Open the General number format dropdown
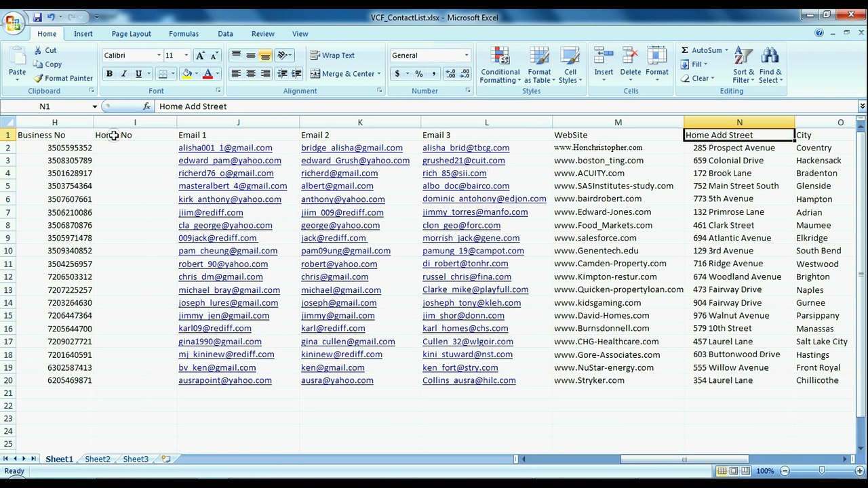The image size is (868, 488). coord(467,56)
